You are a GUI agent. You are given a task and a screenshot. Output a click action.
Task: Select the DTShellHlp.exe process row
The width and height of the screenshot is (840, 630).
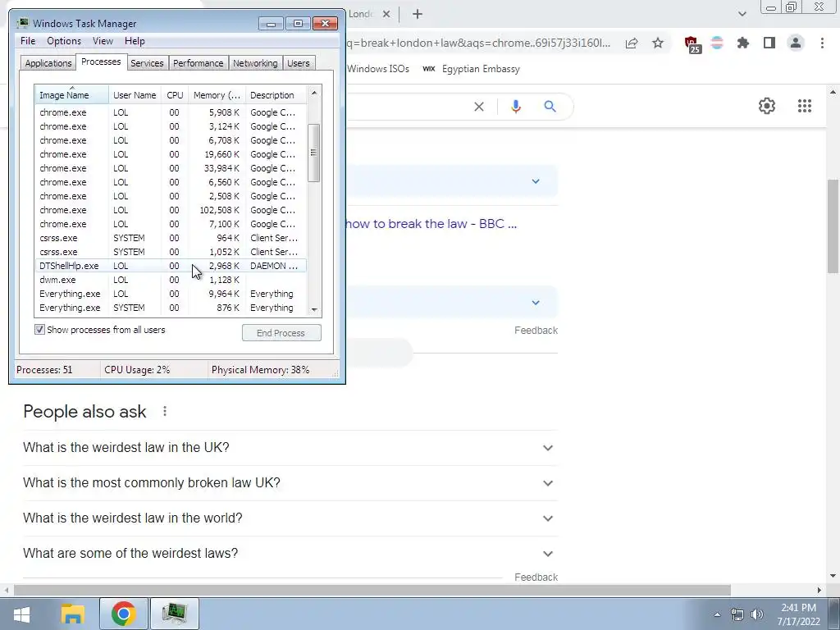[x=171, y=266]
